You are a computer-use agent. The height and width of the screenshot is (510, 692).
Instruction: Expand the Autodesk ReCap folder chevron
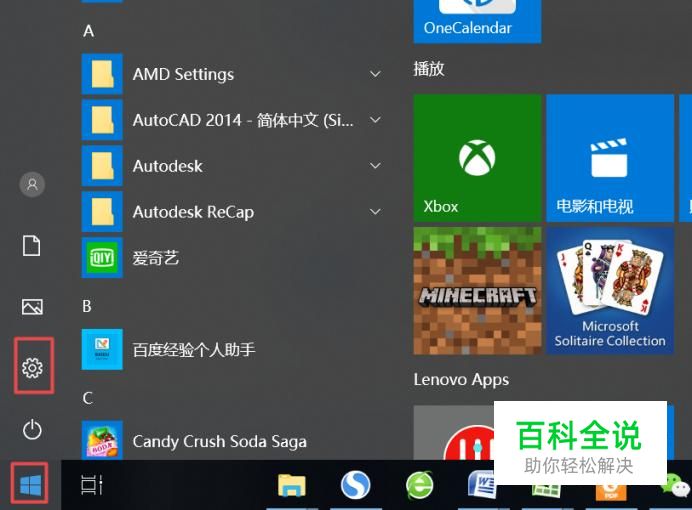375,212
